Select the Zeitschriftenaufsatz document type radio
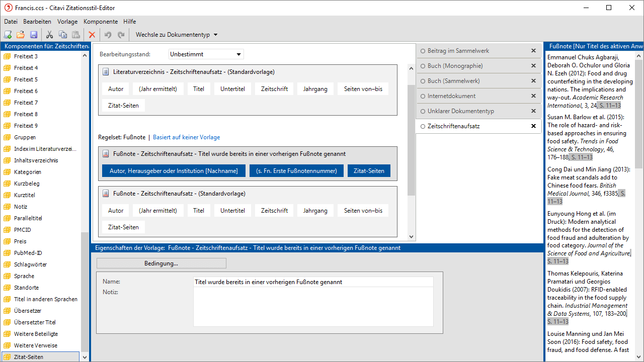The height and width of the screenshot is (362, 644). pos(423,126)
